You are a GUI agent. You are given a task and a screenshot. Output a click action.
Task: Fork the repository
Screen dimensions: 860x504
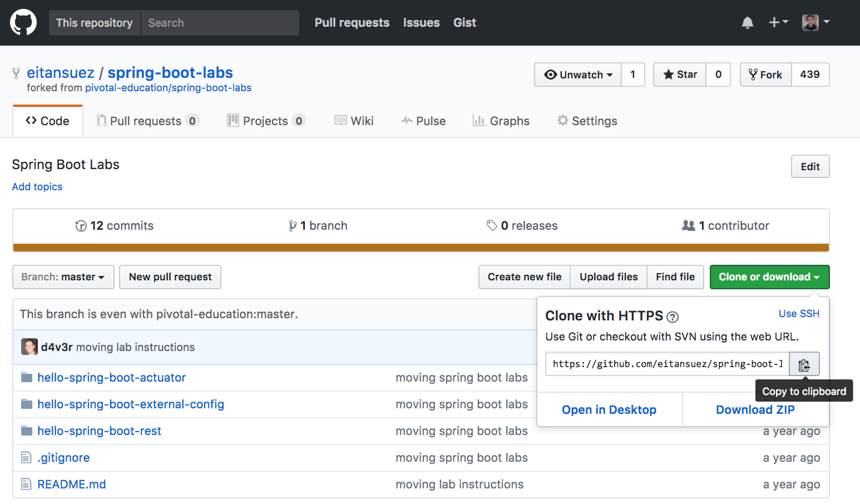point(765,75)
